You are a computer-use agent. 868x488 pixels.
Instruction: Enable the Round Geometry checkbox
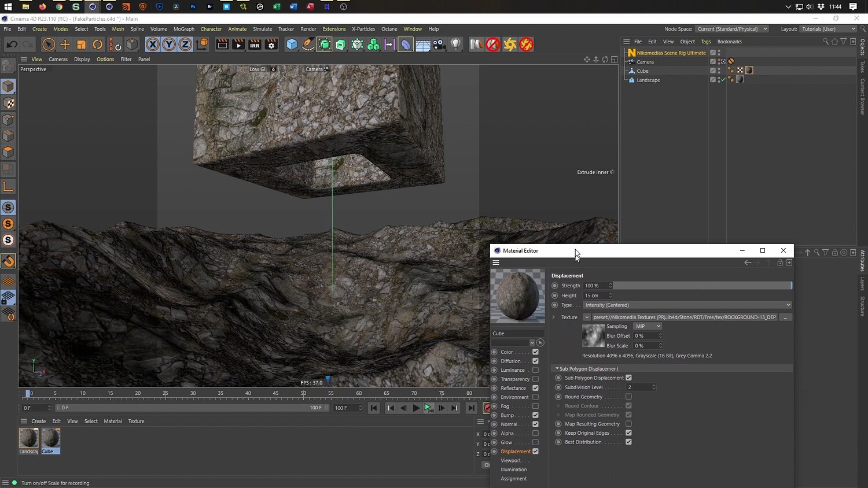click(628, 397)
